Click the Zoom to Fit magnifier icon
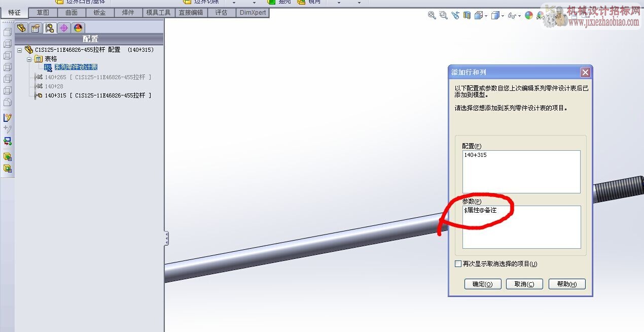The height and width of the screenshot is (332, 644). [x=432, y=16]
